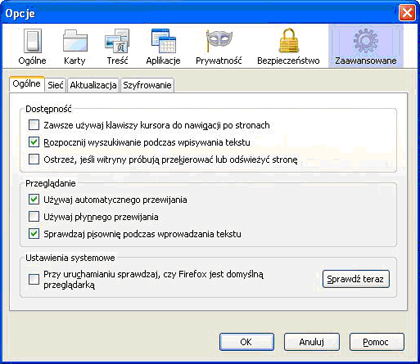Enable cursor keys navigation checkbox
The image size is (420, 364).
pyautogui.click(x=34, y=125)
